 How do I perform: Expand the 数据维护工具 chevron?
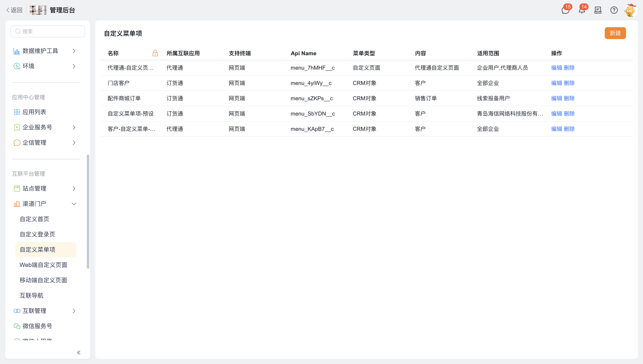point(74,51)
